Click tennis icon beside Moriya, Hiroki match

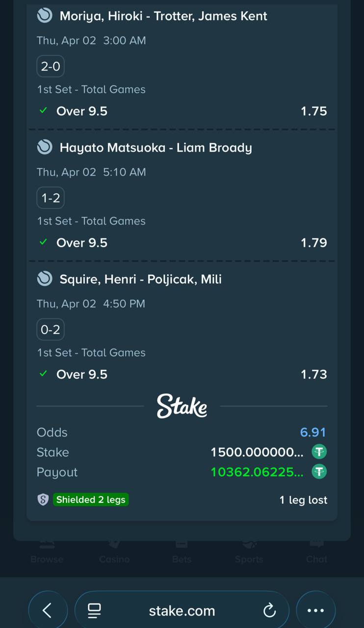tap(45, 16)
